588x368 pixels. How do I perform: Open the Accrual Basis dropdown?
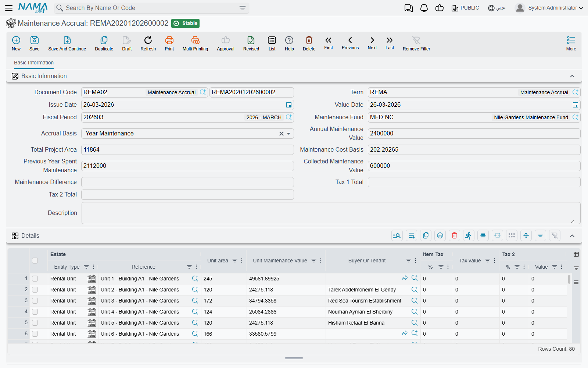coord(289,134)
